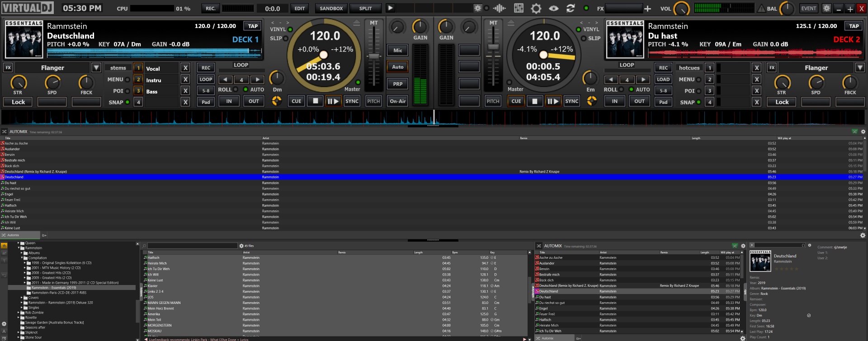Toggle play/pause on Deck 2
The width and height of the screenshot is (868, 341).
[553, 101]
